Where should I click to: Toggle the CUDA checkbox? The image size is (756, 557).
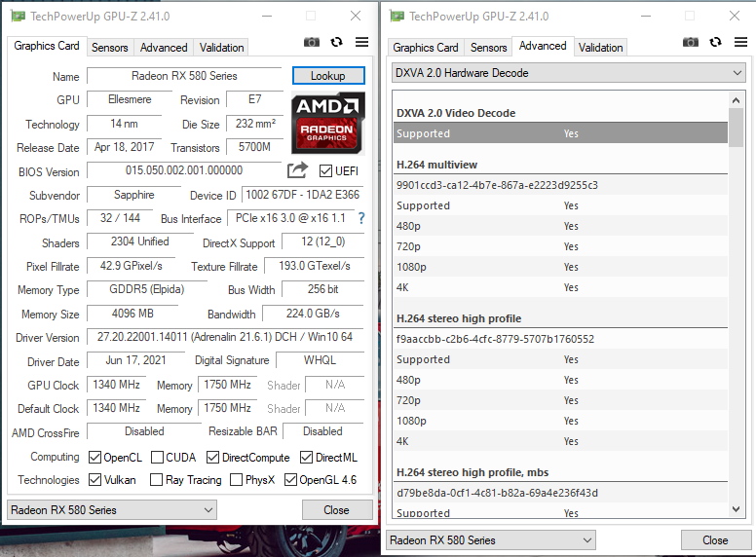[x=157, y=458]
